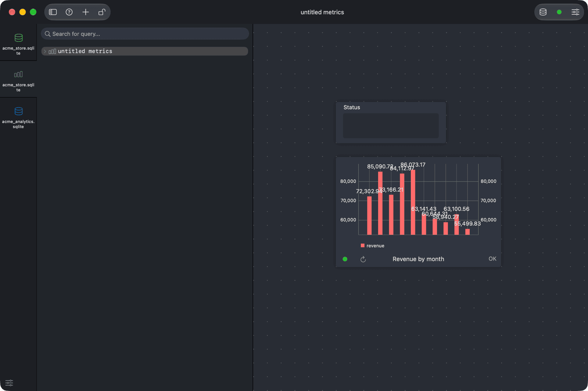Click the 63,100.56 bar label
The width and height of the screenshot is (588, 391).
coord(456,209)
